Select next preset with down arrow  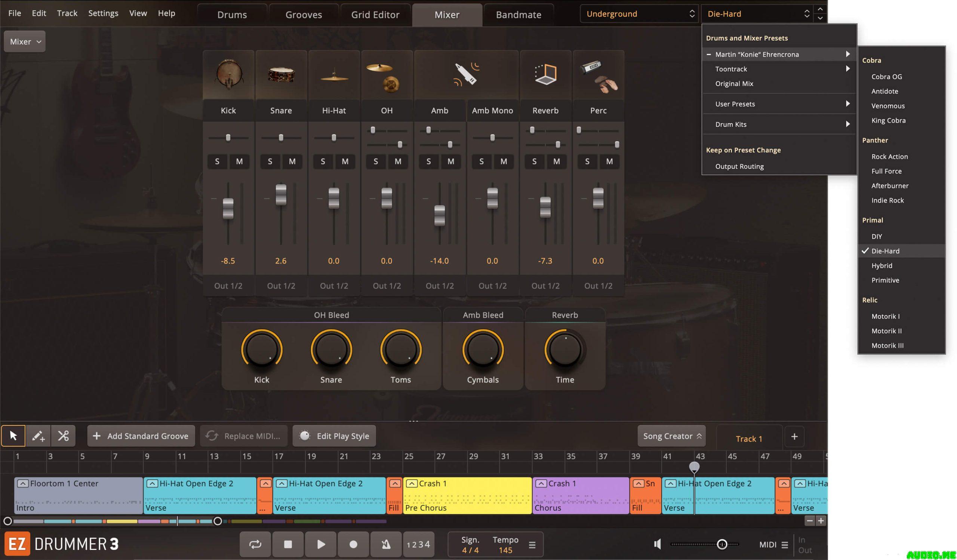[x=820, y=18]
